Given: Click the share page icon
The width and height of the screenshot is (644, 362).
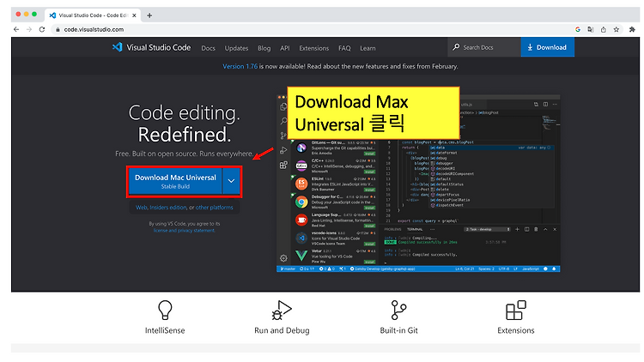Looking at the screenshot, I should pyautogui.click(x=604, y=29).
